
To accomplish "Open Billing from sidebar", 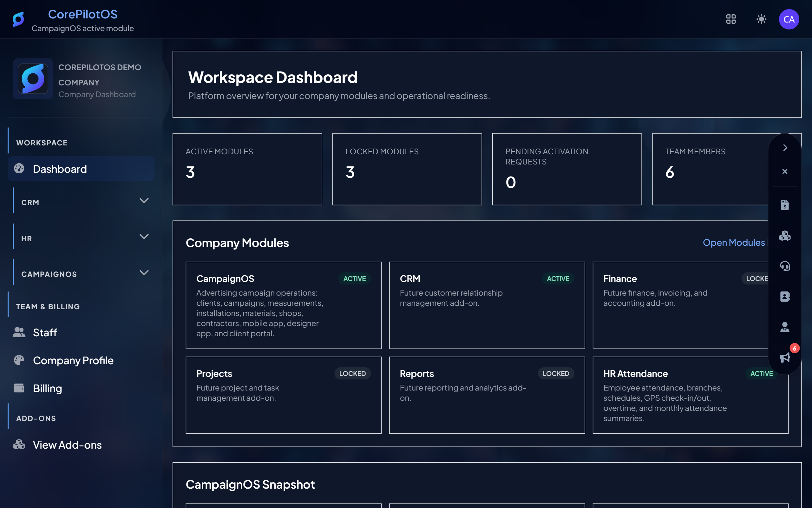I will point(81,388).
